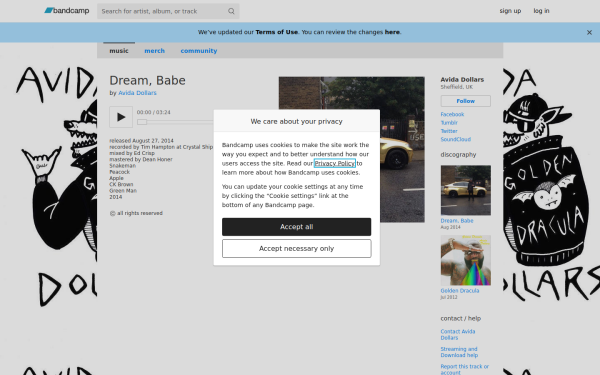Image resolution: width=600 pixels, height=375 pixels.
Task: Open Golden Dracula album thumbnail
Action: (x=466, y=260)
